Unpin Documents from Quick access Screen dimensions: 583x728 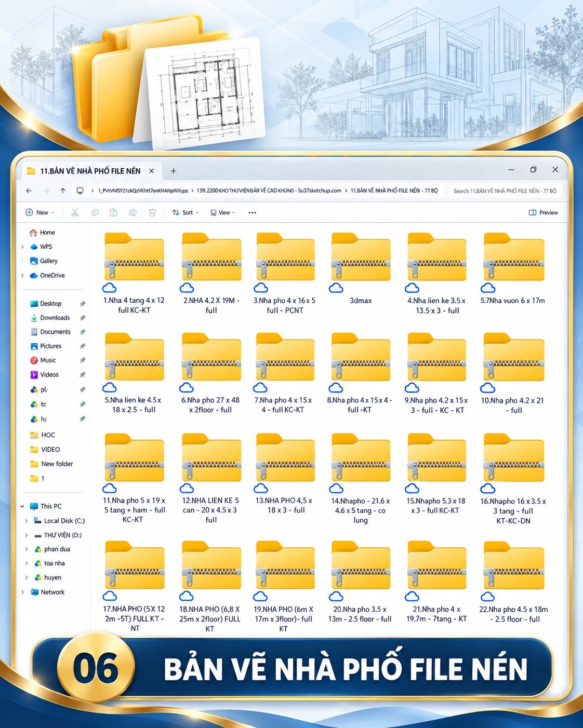(x=82, y=332)
